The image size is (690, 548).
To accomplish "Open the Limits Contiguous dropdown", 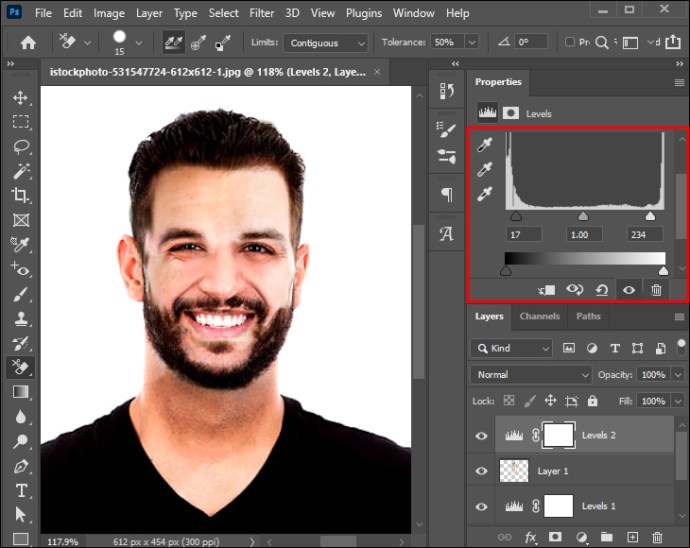I will (x=326, y=43).
